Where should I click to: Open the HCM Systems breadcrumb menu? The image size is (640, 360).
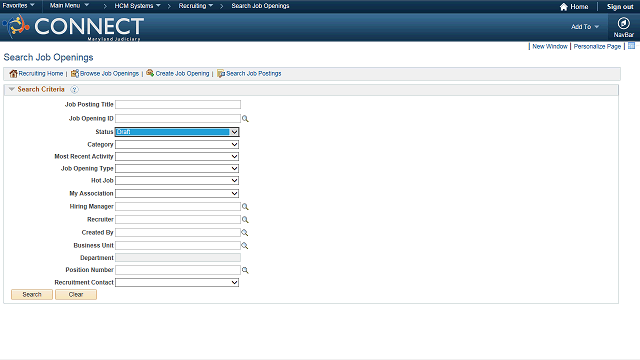pos(137,6)
